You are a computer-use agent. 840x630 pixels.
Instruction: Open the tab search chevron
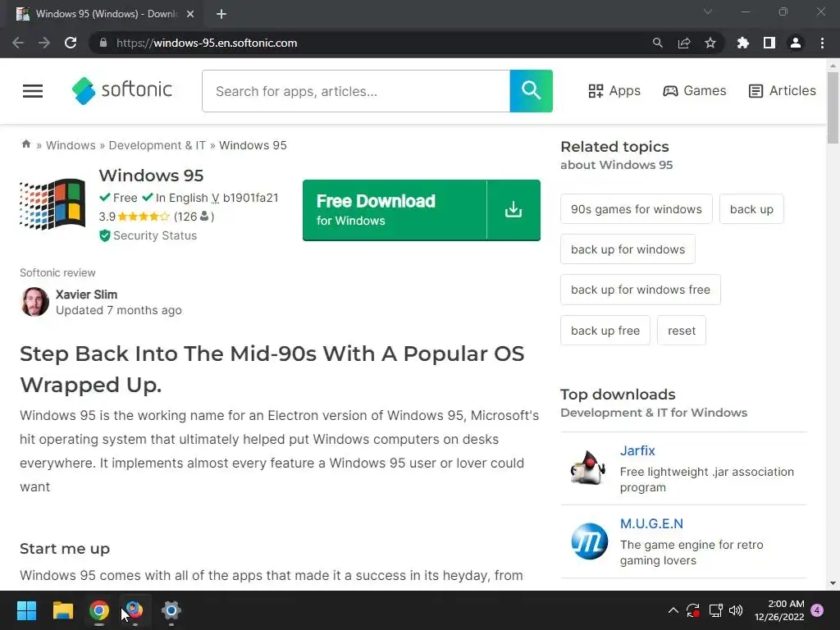708,11
